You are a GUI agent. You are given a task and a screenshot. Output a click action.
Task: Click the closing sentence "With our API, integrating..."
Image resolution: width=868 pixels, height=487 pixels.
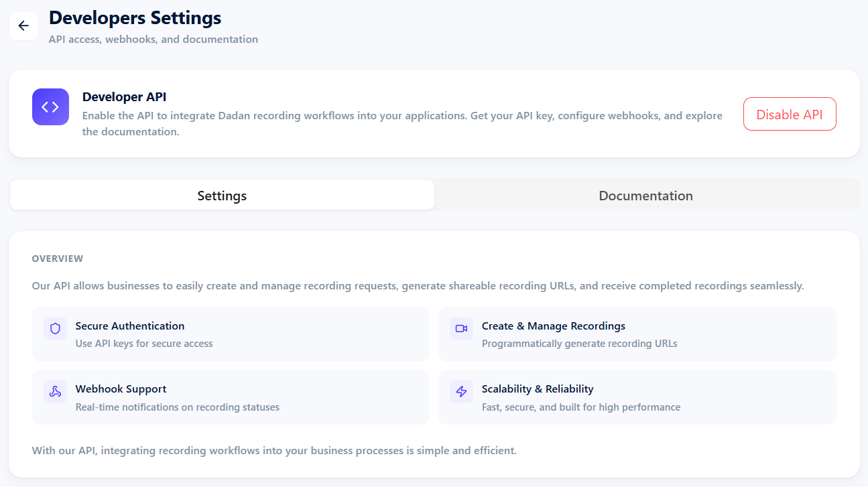tap(274, 450)
